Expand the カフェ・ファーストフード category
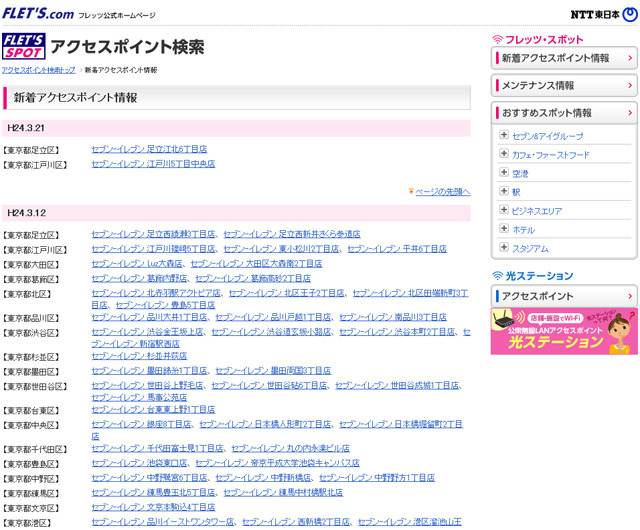The image size is (640, 530). pos(504,154)
